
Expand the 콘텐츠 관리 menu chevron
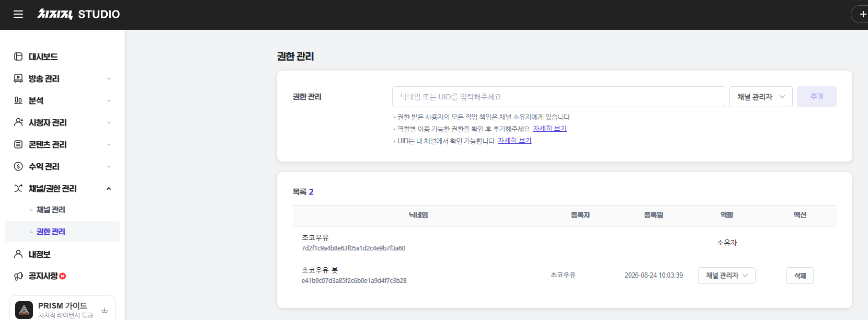pyautogui.click(x=109, y=144)
